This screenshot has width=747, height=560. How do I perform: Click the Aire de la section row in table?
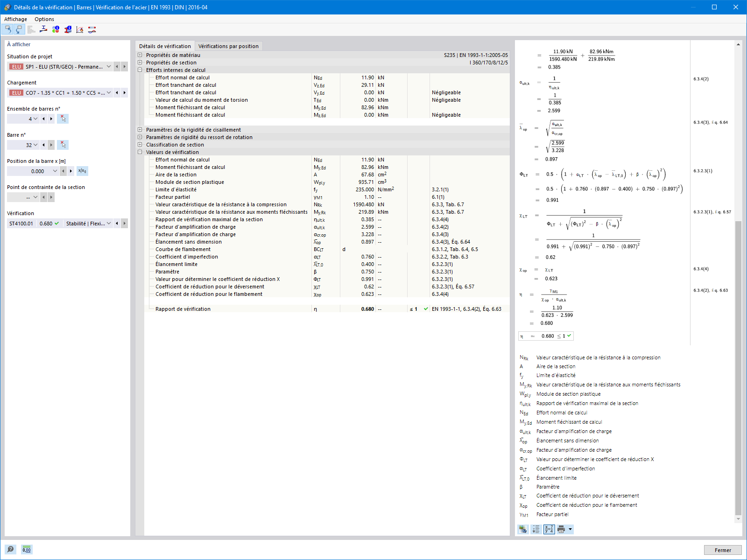(327, 175)
